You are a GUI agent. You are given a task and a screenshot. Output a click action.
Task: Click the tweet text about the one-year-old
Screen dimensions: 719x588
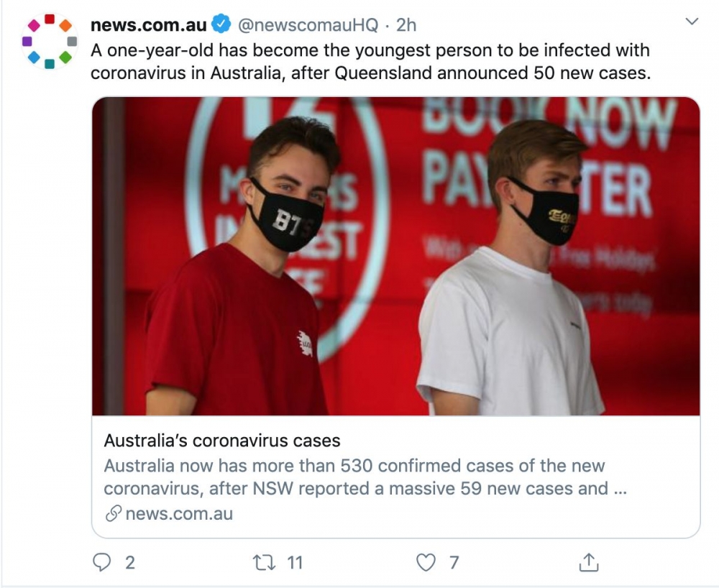coord(370,62)
